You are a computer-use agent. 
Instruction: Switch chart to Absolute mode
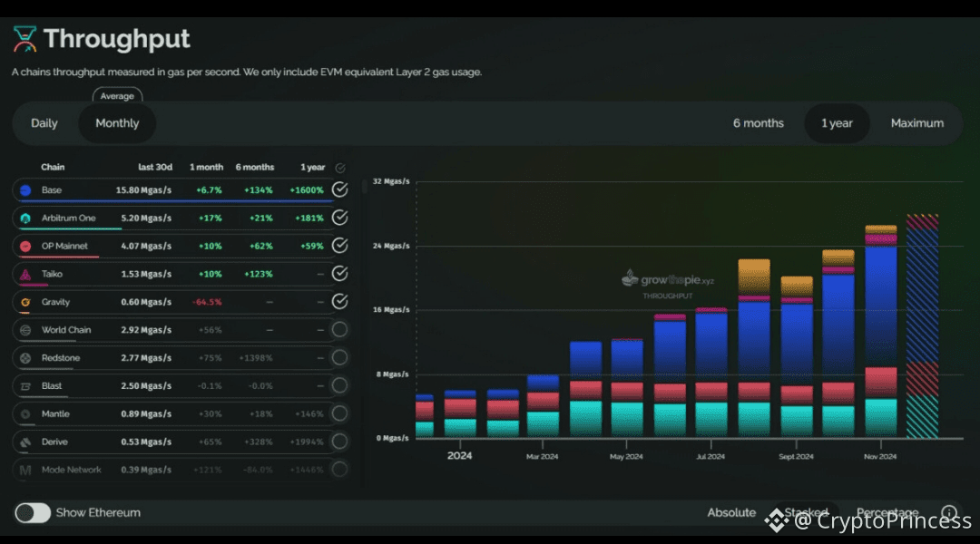[731, 513]
